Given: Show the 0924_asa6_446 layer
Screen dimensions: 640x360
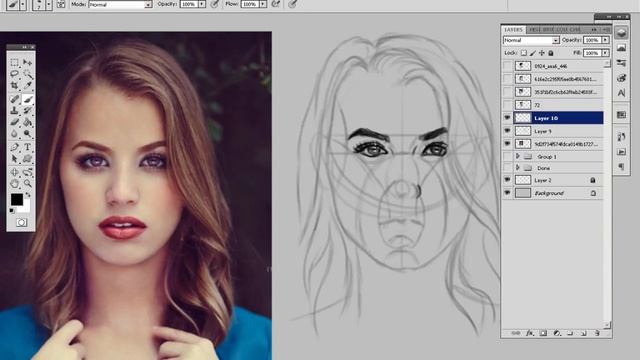Looking at the screenshot, I should pyautogui.click(x=507, y=66).
